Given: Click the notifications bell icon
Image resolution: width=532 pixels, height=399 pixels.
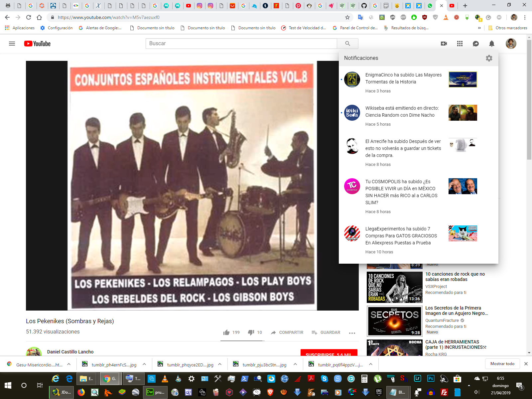Looking at the screenshot, I should point(492,44).
